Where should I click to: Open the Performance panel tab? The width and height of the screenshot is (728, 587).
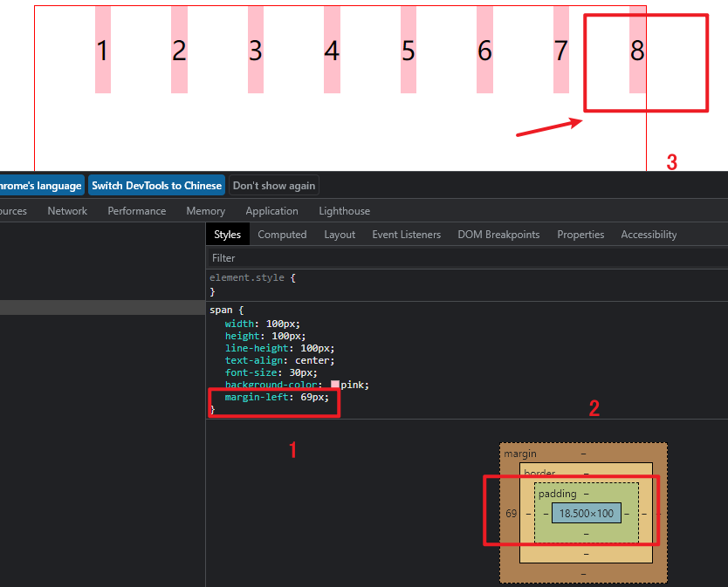click(x=136, y=211)
